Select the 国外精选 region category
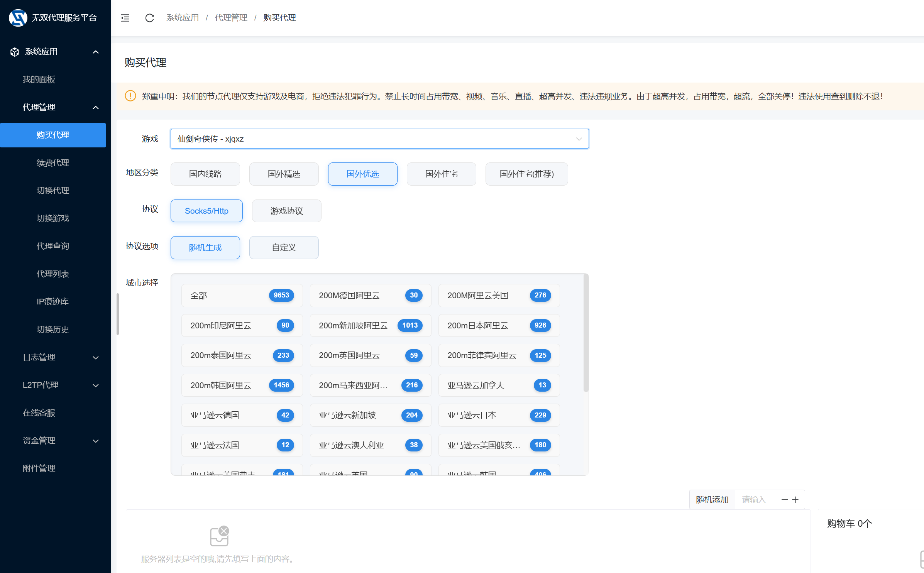 tap(284, 174)
